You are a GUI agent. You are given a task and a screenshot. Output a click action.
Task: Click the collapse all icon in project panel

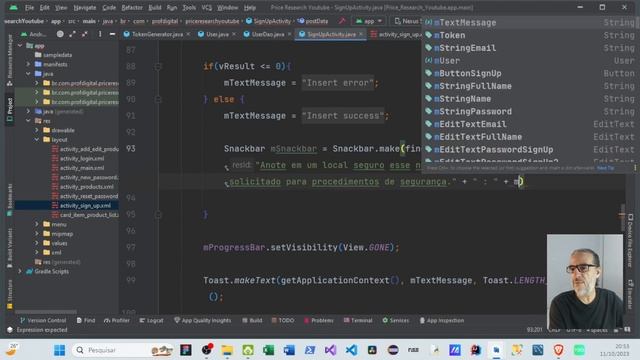(84, 34)
